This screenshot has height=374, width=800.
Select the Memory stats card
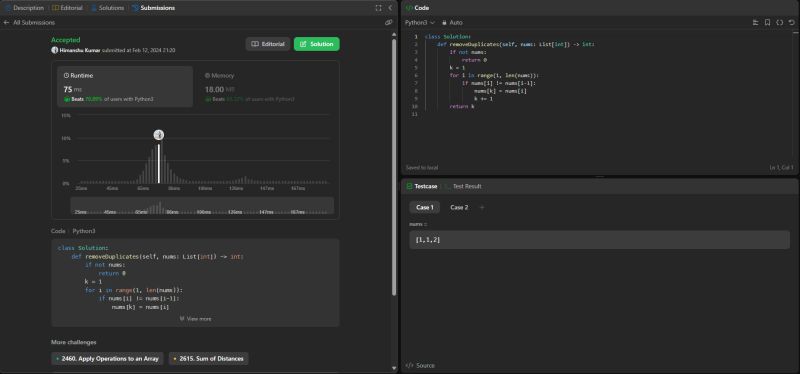267,86
